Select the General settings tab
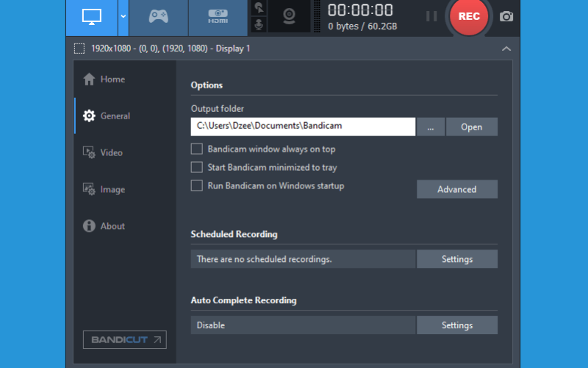Screen dimensions: 588x368 (x=107, y=116)
